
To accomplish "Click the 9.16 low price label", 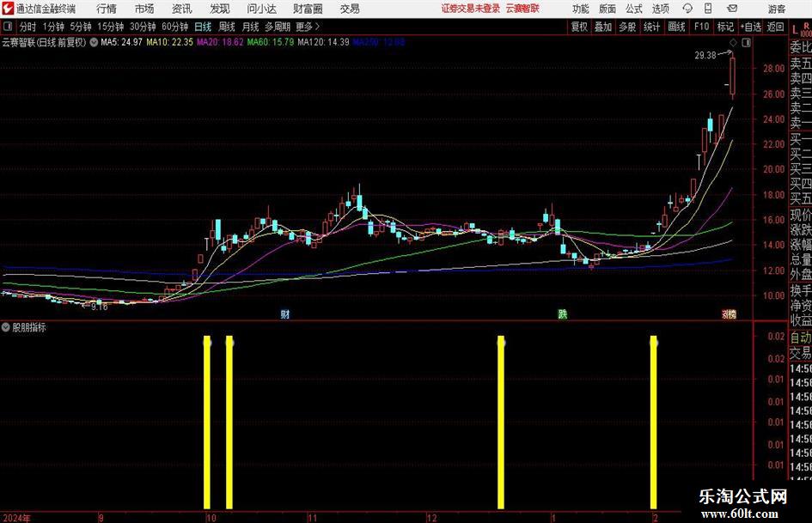I will (99, 307).
